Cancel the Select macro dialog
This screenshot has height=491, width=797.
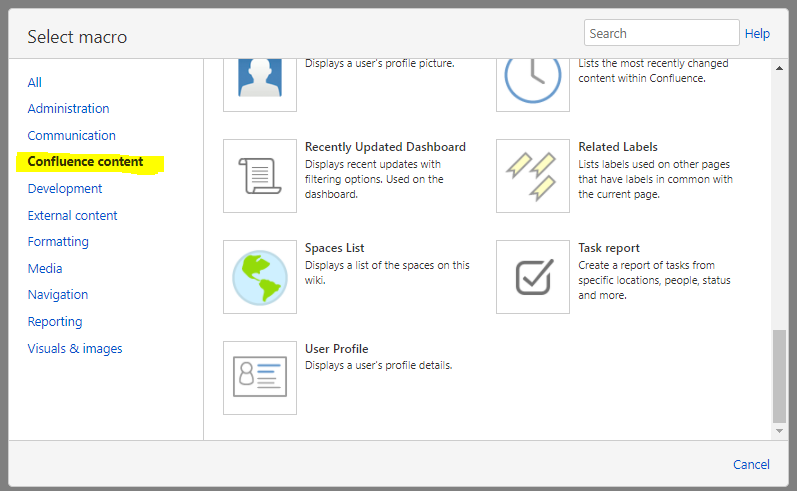tap(751, 465)
